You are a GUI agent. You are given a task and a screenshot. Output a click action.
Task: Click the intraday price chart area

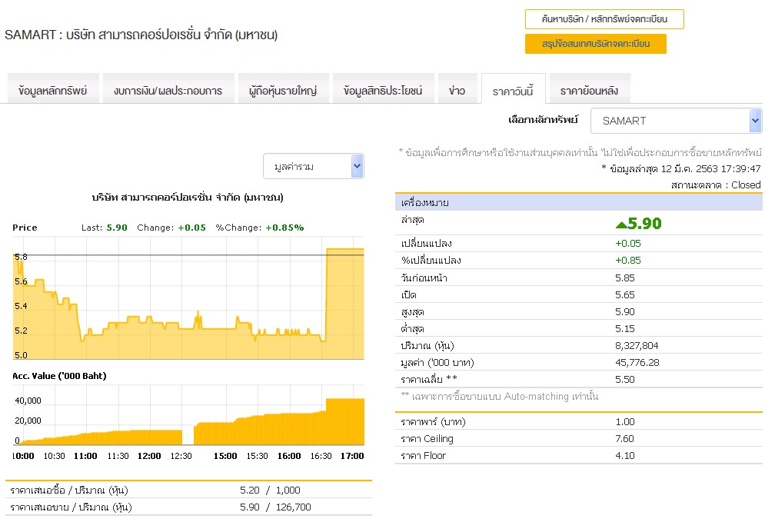(x=188, y=298)
